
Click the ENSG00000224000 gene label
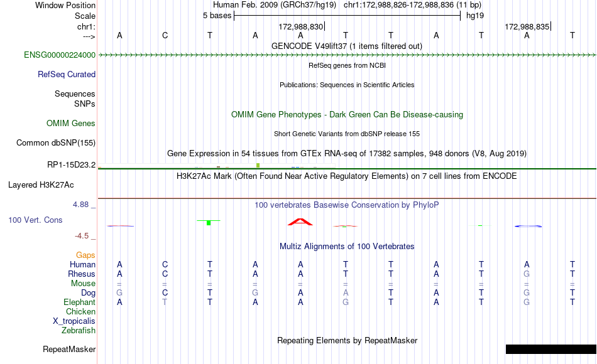[x=60, y=55]
